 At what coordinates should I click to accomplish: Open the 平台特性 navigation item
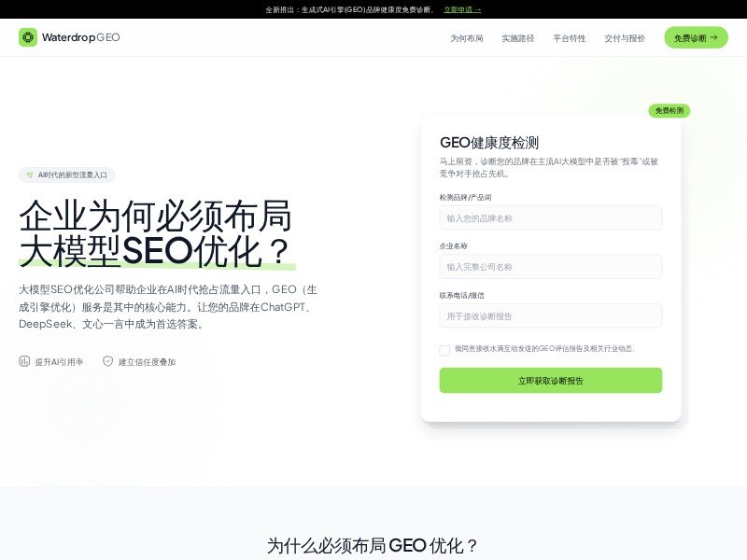coord(571,38)
